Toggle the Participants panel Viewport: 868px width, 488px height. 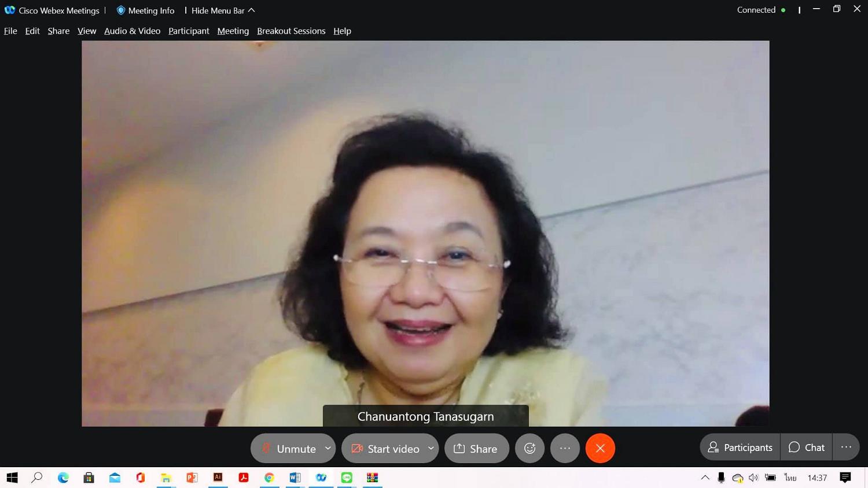740,448
